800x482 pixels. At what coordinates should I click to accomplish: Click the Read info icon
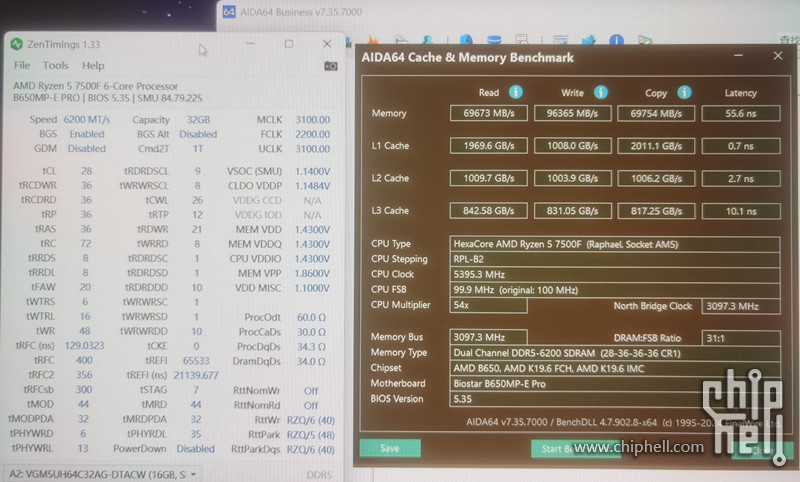coord(516,92)
